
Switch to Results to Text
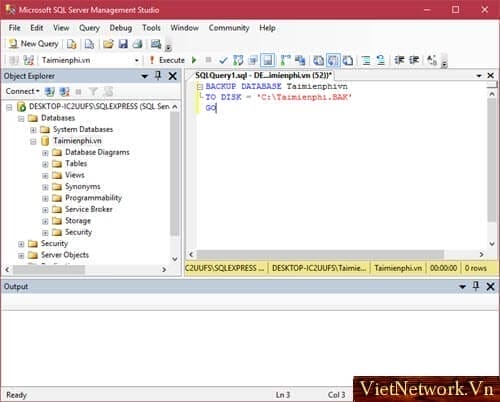click(318, 60)
